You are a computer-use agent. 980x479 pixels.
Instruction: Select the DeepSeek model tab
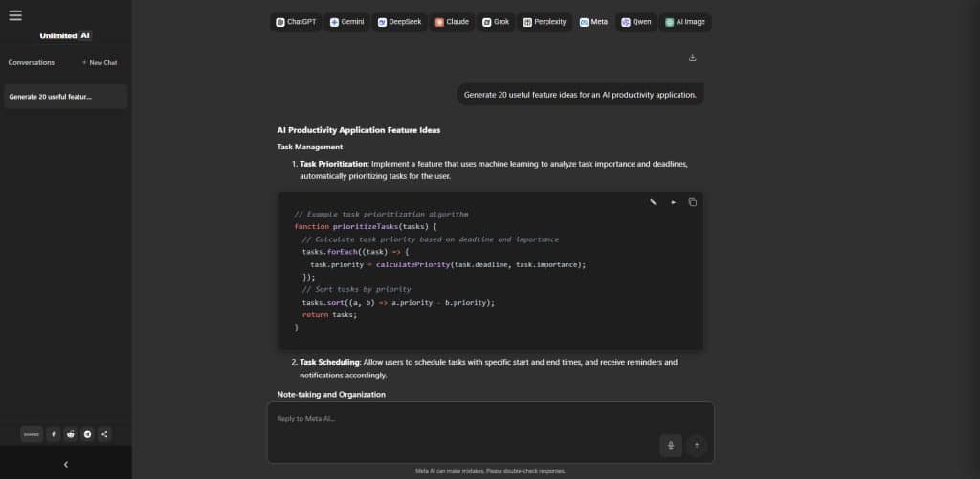[x=399, y=22]
